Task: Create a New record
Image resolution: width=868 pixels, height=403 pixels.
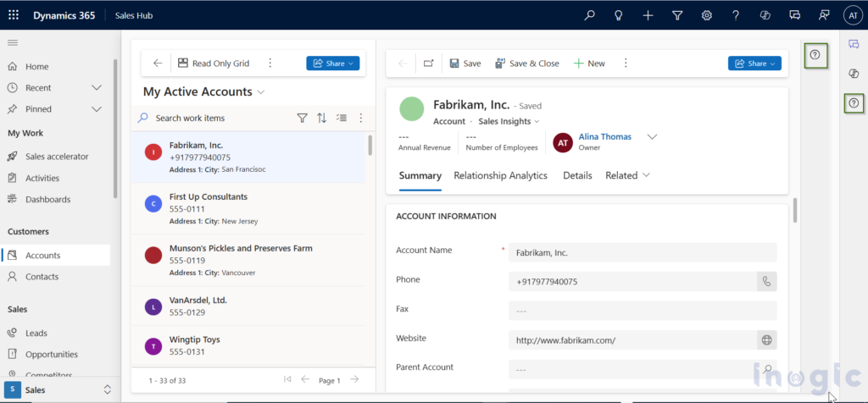Action: coord(589,63)
